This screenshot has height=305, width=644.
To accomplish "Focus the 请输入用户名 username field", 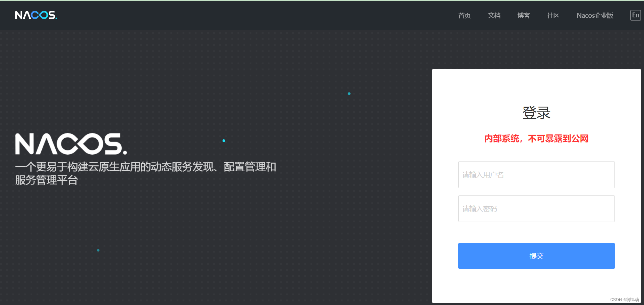I will 536,175.
